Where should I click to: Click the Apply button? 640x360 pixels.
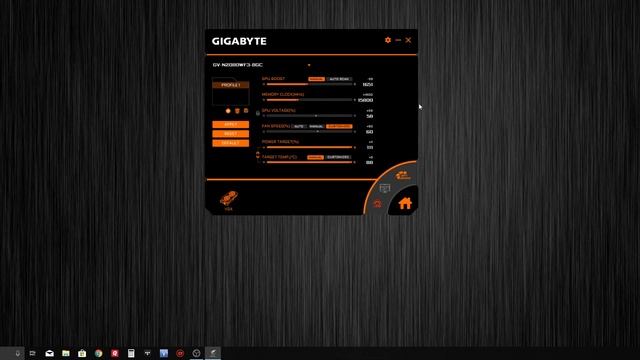(231, 124)
